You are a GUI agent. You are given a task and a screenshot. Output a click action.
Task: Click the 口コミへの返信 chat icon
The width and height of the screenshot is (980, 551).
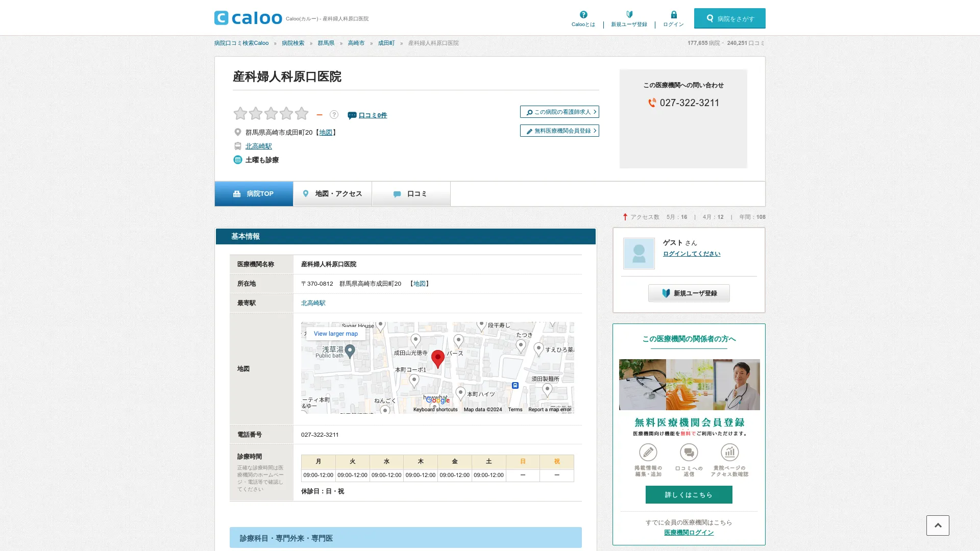click(689, 453)
